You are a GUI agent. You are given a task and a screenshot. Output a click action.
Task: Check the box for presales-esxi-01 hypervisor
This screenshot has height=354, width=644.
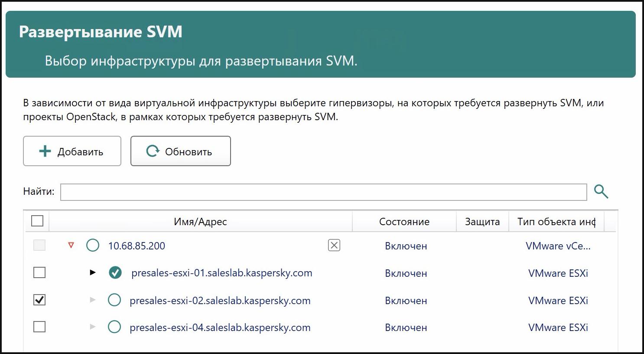39,273
